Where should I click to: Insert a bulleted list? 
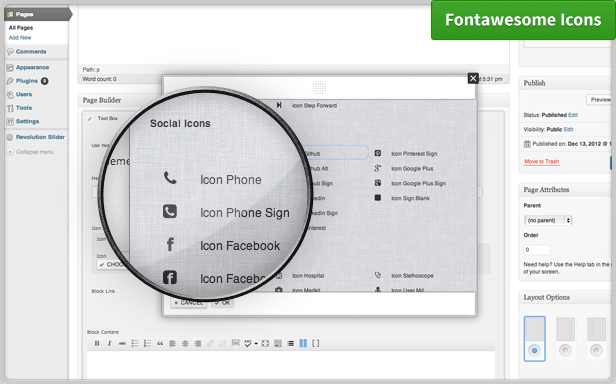[x=135, y=344]
